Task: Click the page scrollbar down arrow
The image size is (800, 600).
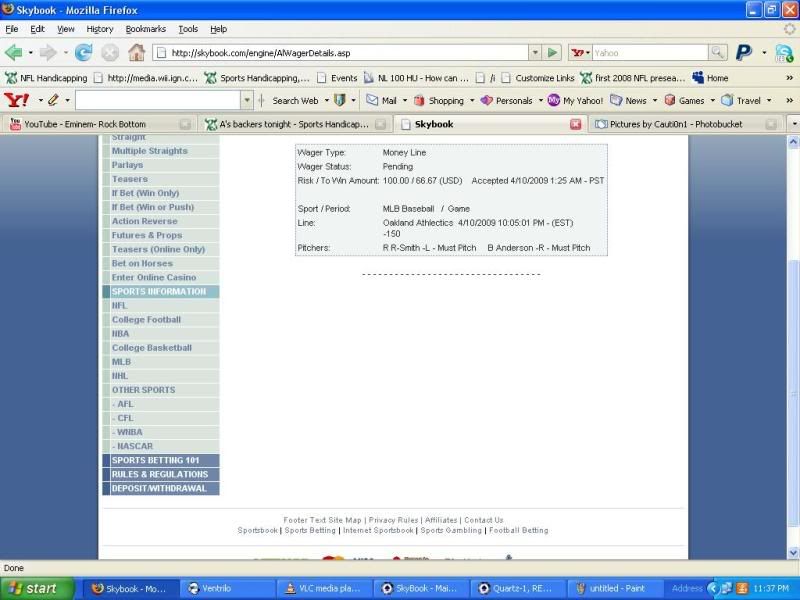Action: click(793, 553)
